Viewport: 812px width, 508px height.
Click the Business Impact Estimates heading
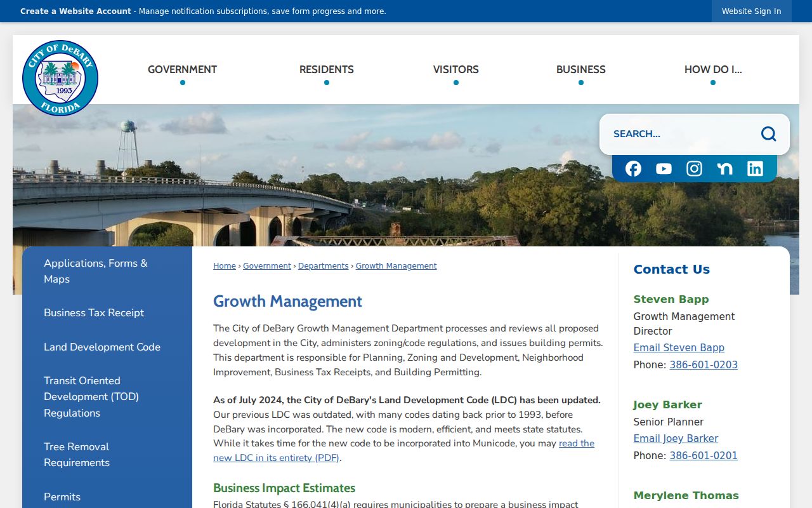coord(284,488)
